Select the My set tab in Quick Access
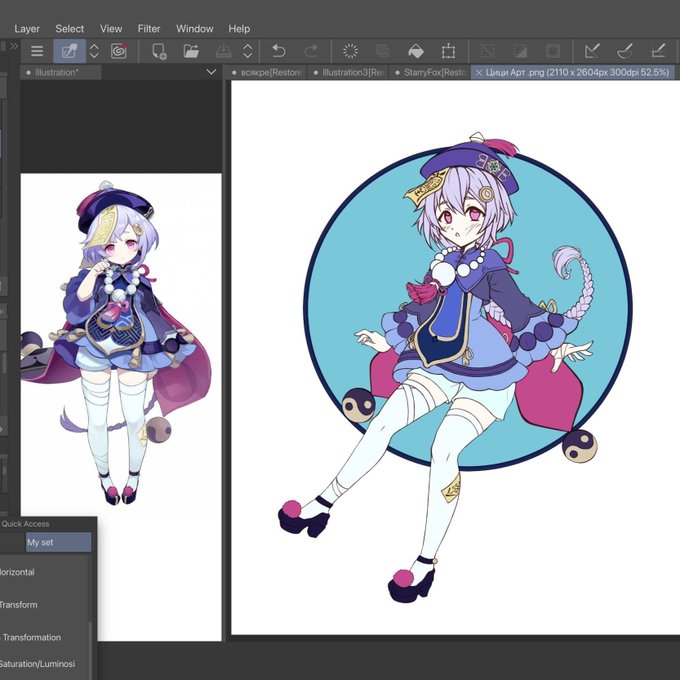680x680 pixels. 59,542
